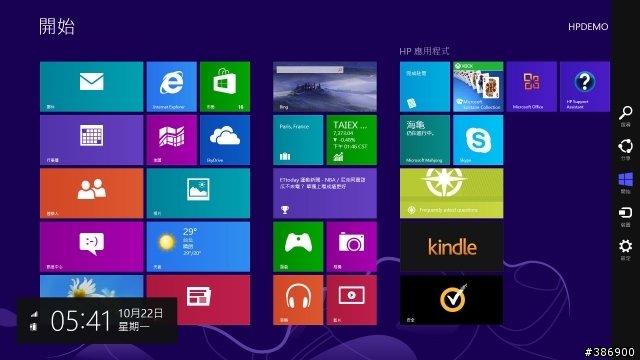
Task: Click the 05:41 clock display
Action: [x=80, y=320]
